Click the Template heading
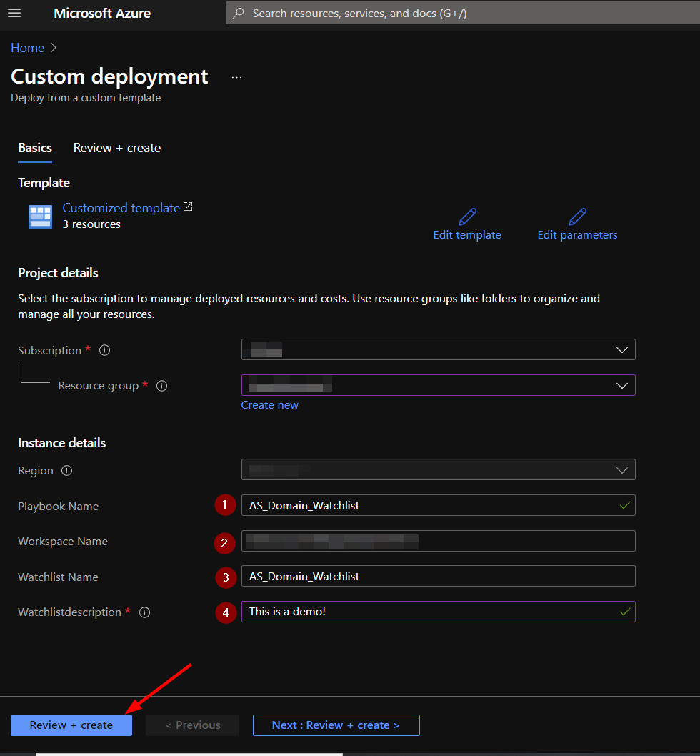The image size is (700, 756). pos(44,183)
